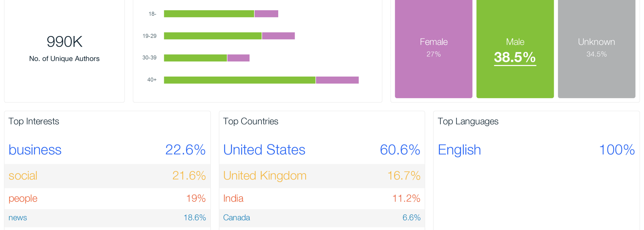Select Canada from Top Countries

pyautogui.click(x=236, y=218)
